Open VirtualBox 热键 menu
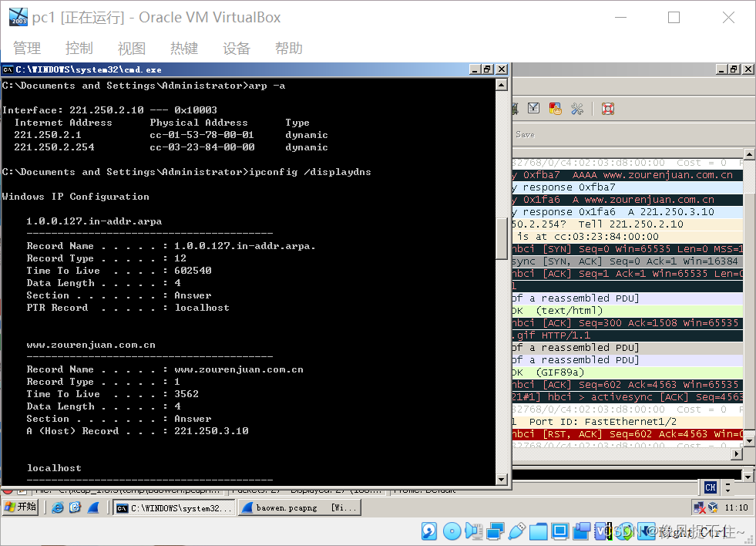This screenshot has width=756, height=546. (184, 49)
